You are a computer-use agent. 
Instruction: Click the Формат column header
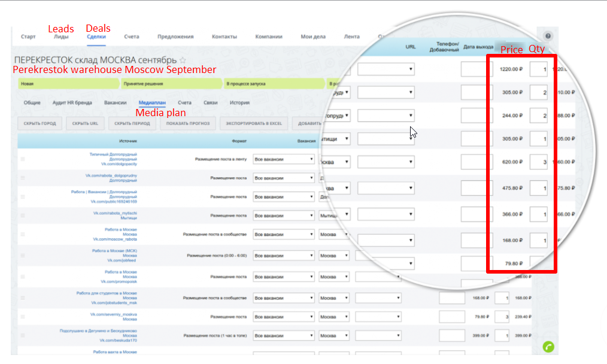point(239,141)
